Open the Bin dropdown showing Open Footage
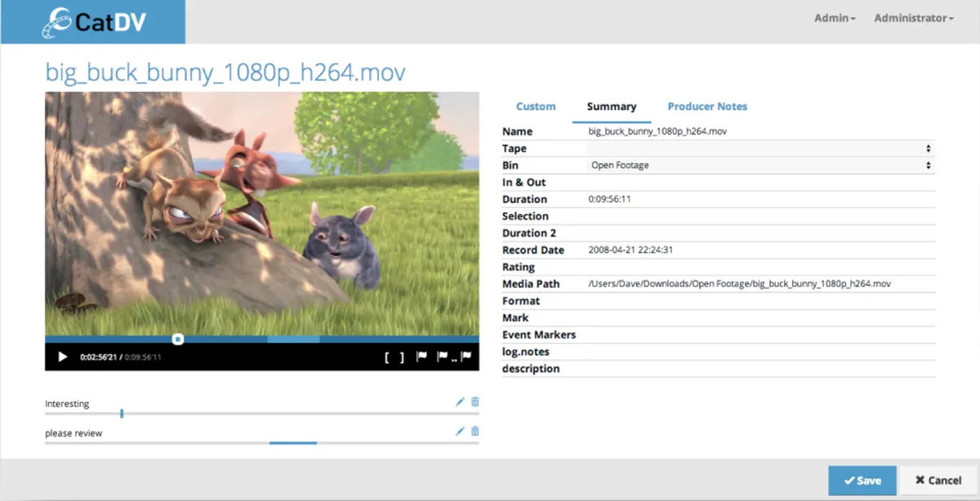Image resolution: width=980 pixels, height=501 pixels. (x=759, y=166)
